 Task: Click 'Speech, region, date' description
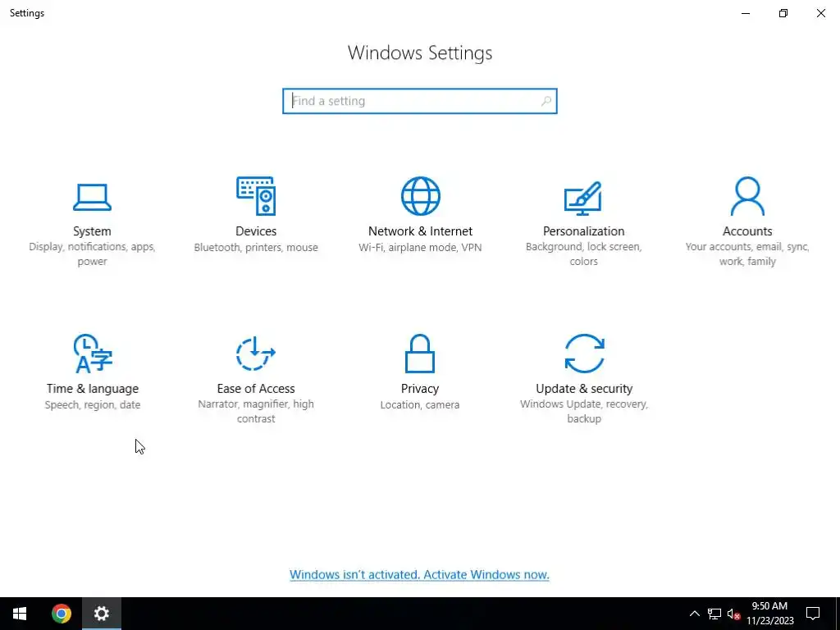click(93, 405)
